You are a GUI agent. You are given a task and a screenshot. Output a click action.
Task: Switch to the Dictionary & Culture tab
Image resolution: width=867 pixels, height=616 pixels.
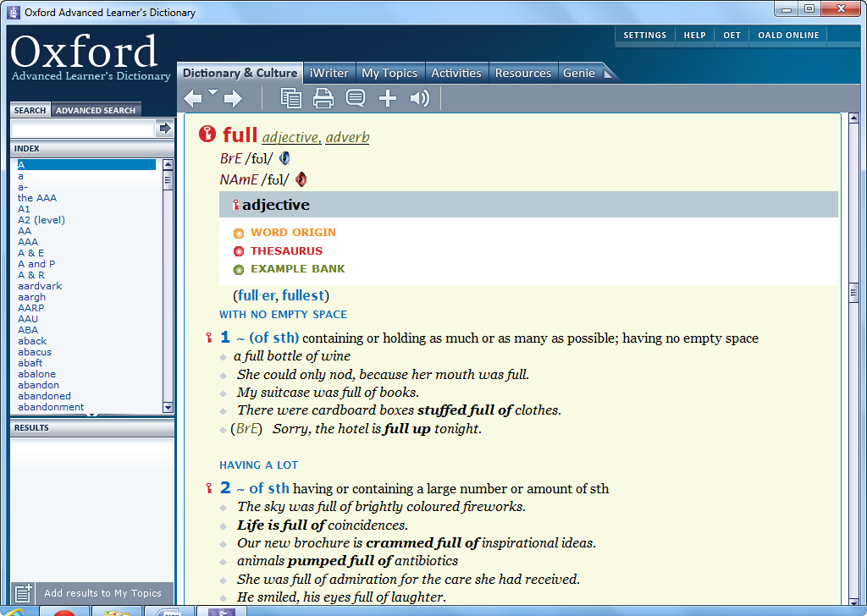click(240, 73)
